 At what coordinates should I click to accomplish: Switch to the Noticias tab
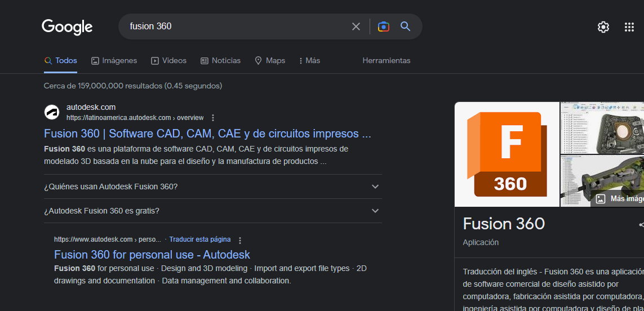pyautogui.click(x=220, y=60)
